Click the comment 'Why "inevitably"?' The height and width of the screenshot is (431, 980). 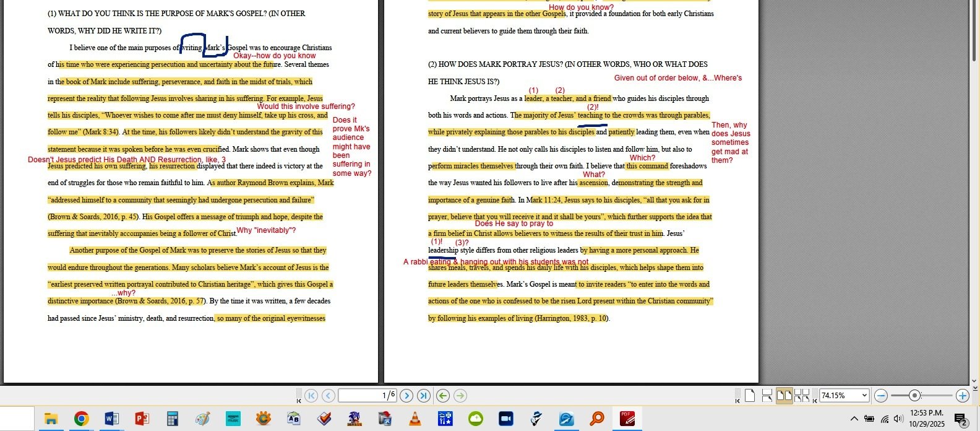(x=266, y=230)
